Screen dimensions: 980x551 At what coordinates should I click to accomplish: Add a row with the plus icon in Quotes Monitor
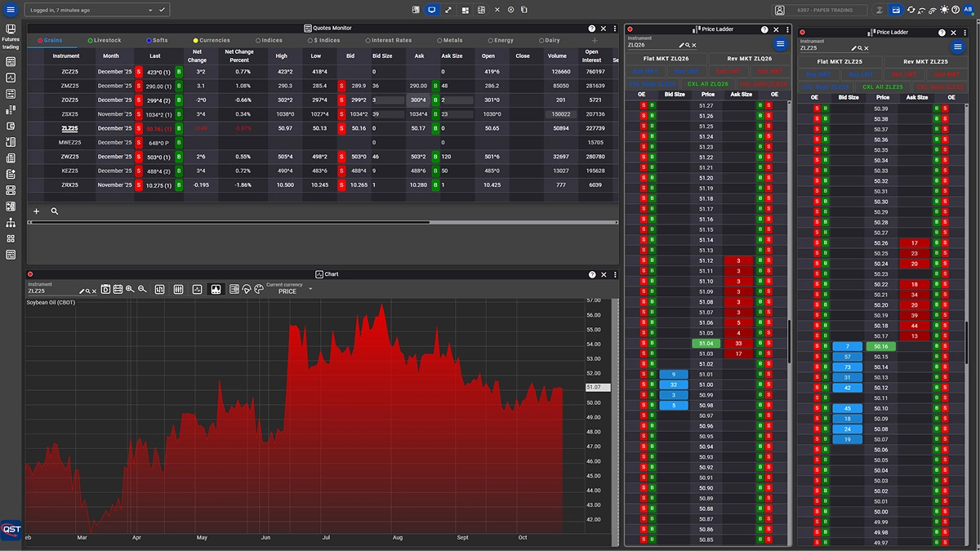(x=36, y=211)
